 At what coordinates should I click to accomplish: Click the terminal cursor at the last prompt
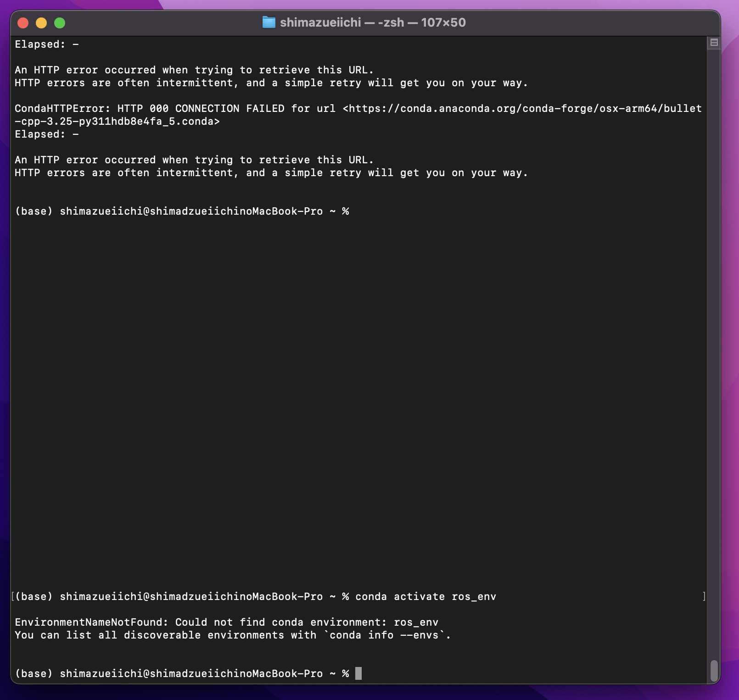click(x=358, y=673)
